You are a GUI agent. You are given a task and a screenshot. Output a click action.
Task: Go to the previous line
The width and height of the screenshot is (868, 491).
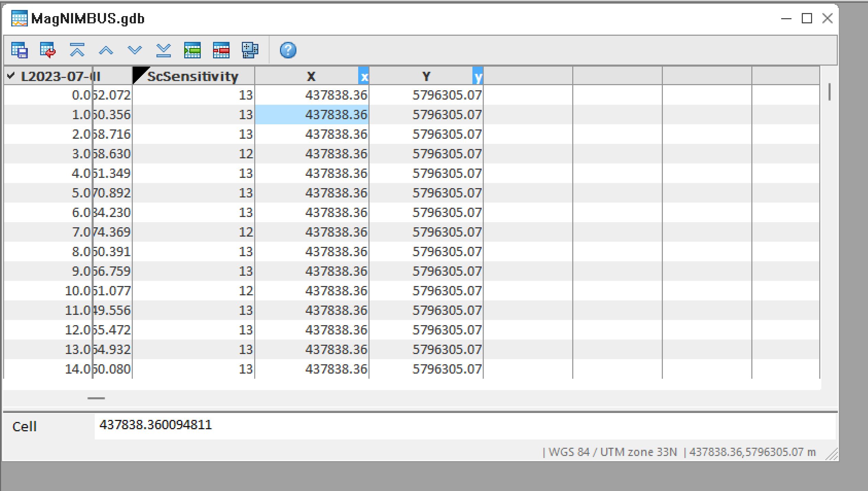point(106,51)
